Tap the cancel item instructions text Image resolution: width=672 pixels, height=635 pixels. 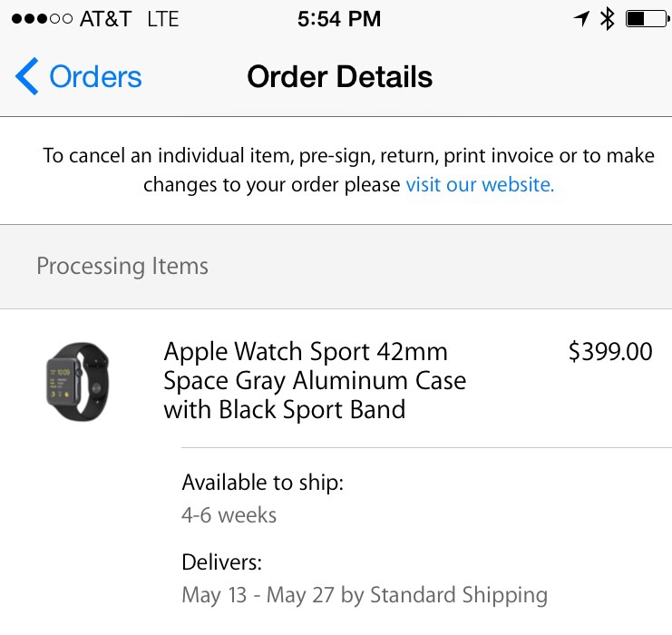pos(348,171)
